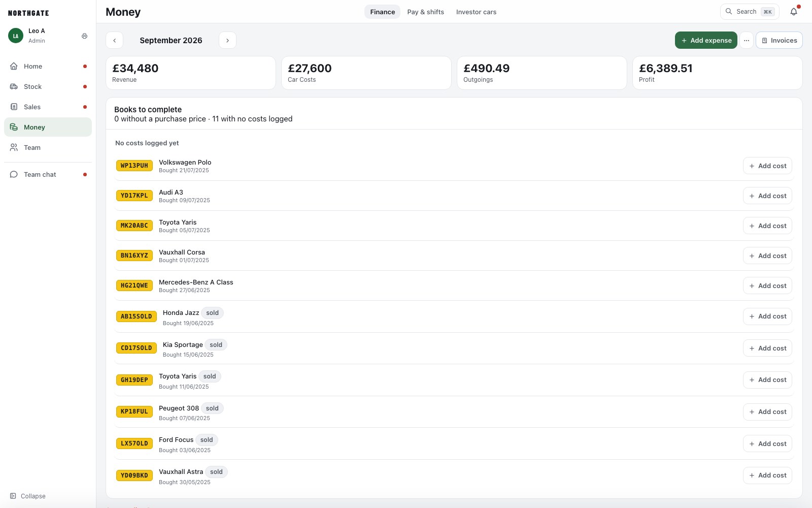Click the AB15SOLD number plate
This screenshot has height=508, width=812.
tap(137, 316)
